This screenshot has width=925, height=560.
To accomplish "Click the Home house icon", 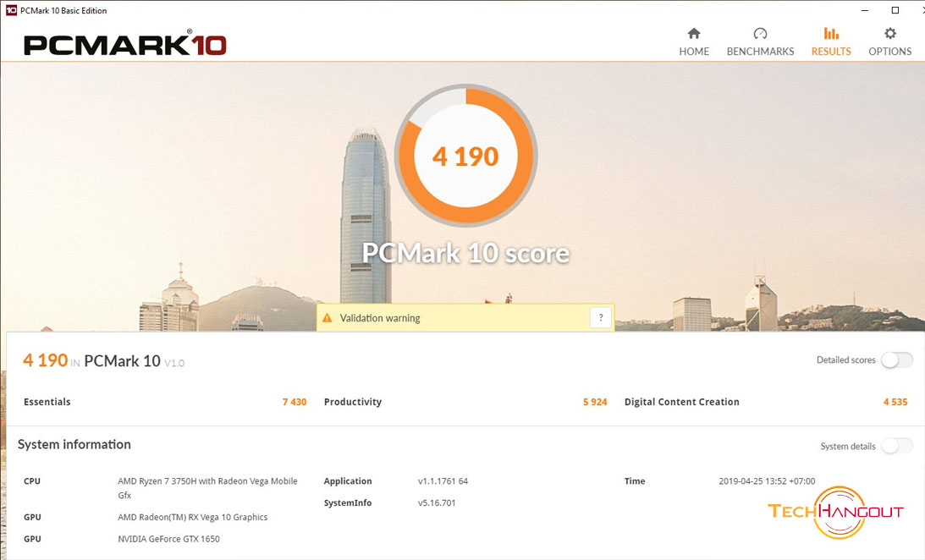I will (694, 33).
